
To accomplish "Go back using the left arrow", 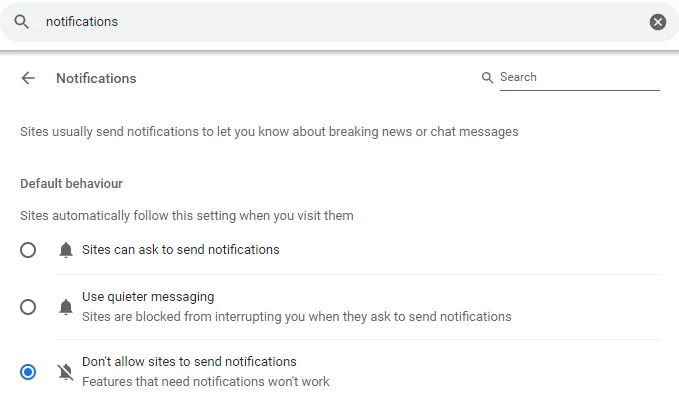I will (28, 78).
